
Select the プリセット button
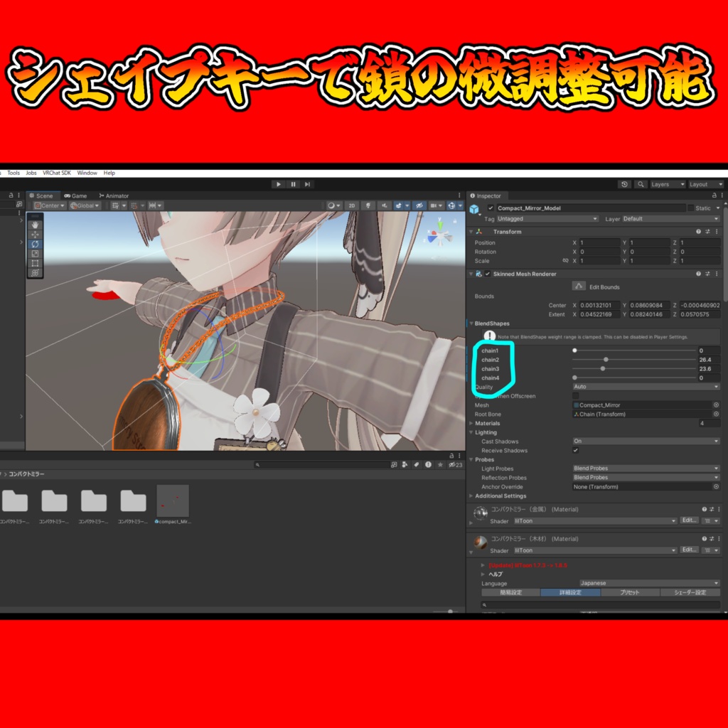click(x=630, y=592)
